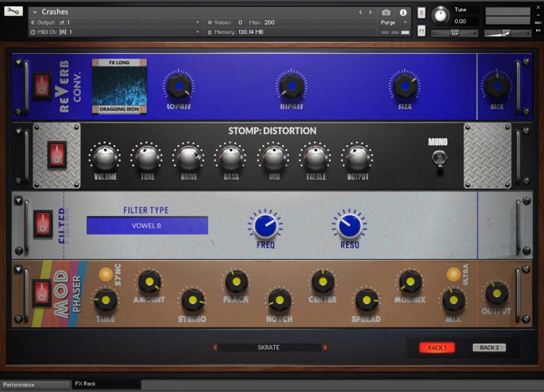
Task: Click the Tune knob in the header
Action: [441, 16]
